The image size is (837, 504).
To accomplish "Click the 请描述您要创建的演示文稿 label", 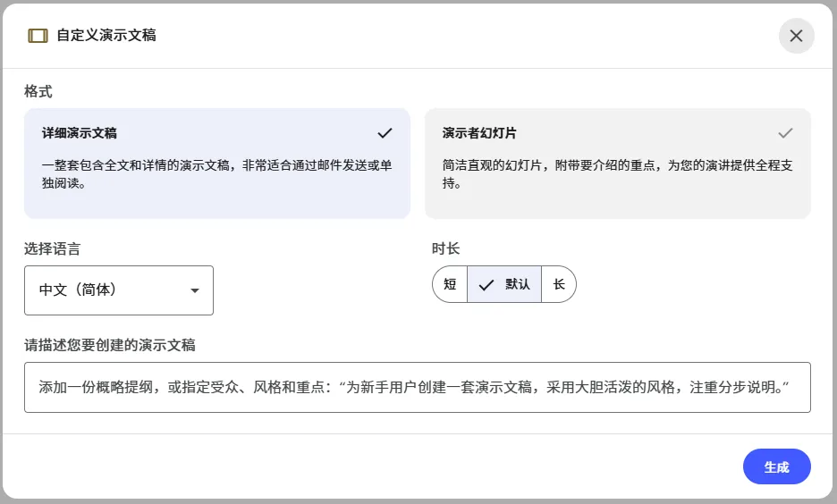I will tap(110, 345).
